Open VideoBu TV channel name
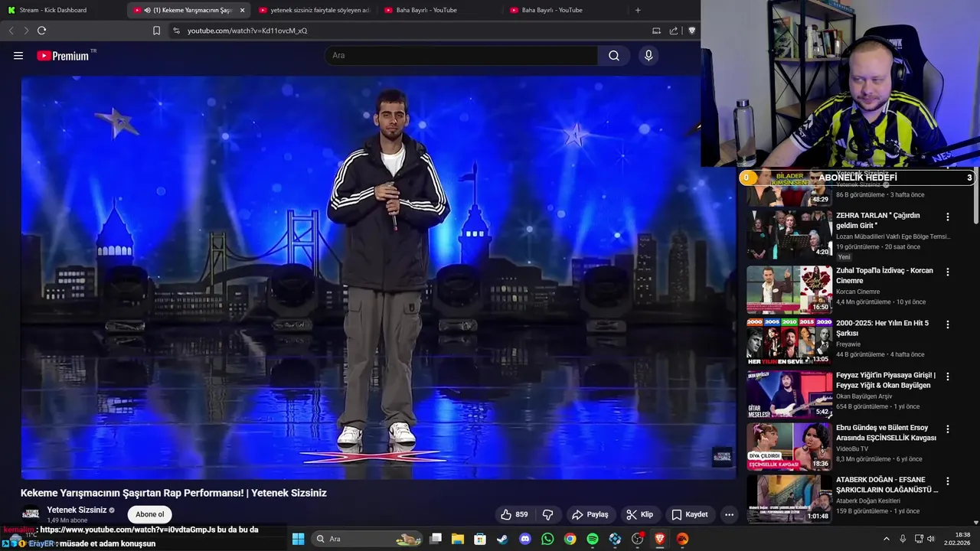Image resolution: width=980 pixels, height=551 pixels. 852,448
